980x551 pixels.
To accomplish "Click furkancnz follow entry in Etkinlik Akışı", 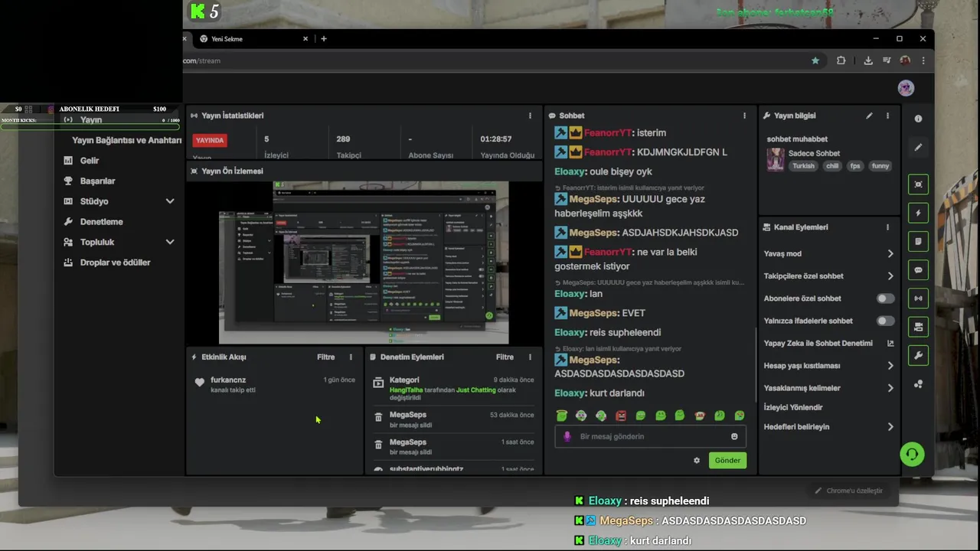I will coord(275,384).
